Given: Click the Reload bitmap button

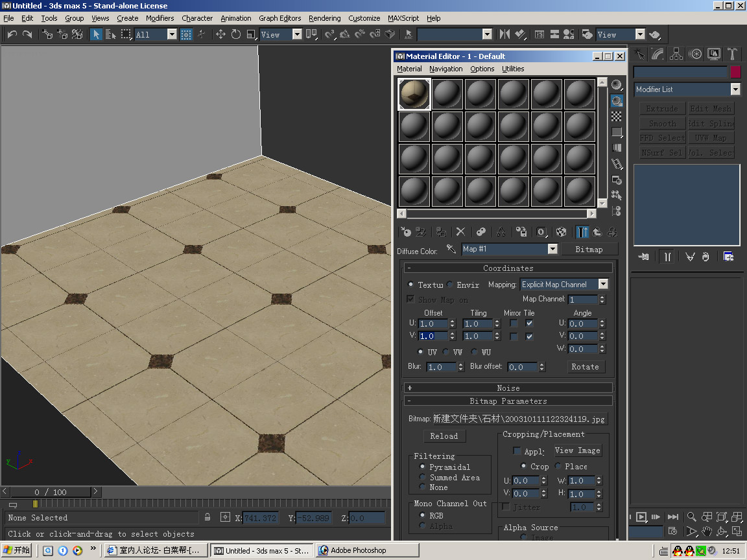Looking at the screenshot, I should 444,436.
